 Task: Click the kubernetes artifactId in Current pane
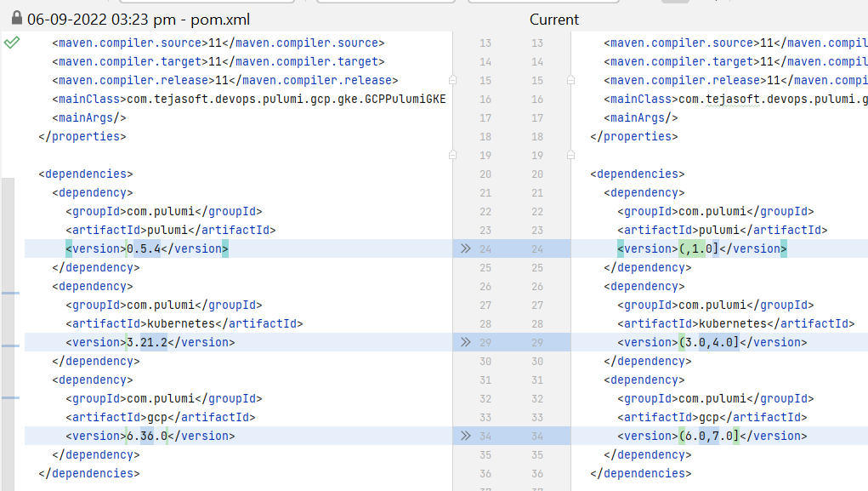[x=736, y=323]
